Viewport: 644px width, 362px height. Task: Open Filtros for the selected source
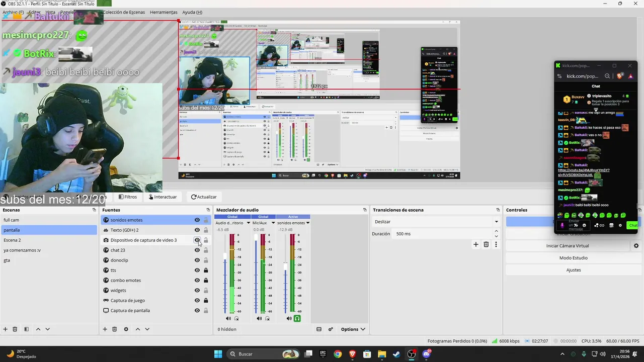[128, 197]
